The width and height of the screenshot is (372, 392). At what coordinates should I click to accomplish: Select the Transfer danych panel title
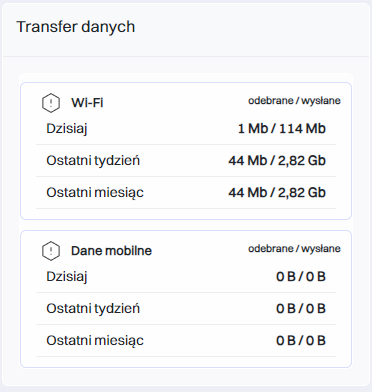point(76,27)
